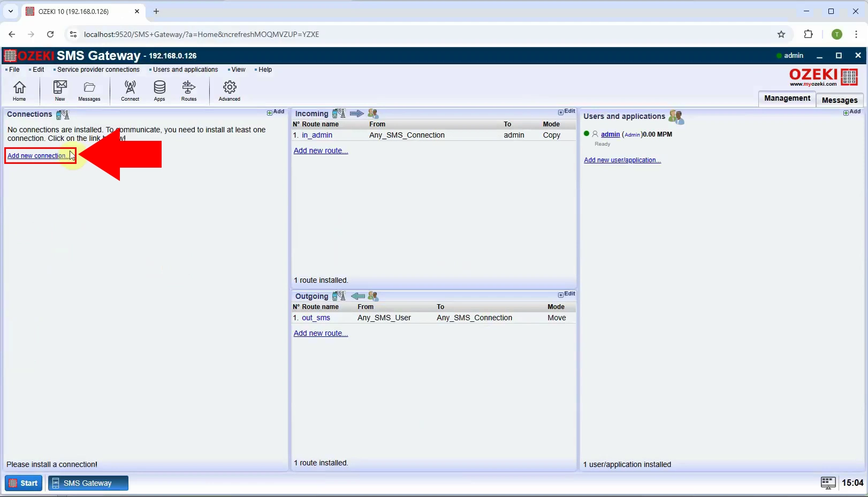This screenshot has height=497, width=868.
Task: Open the browser profile avatar T
Action: tap(837, 34)
